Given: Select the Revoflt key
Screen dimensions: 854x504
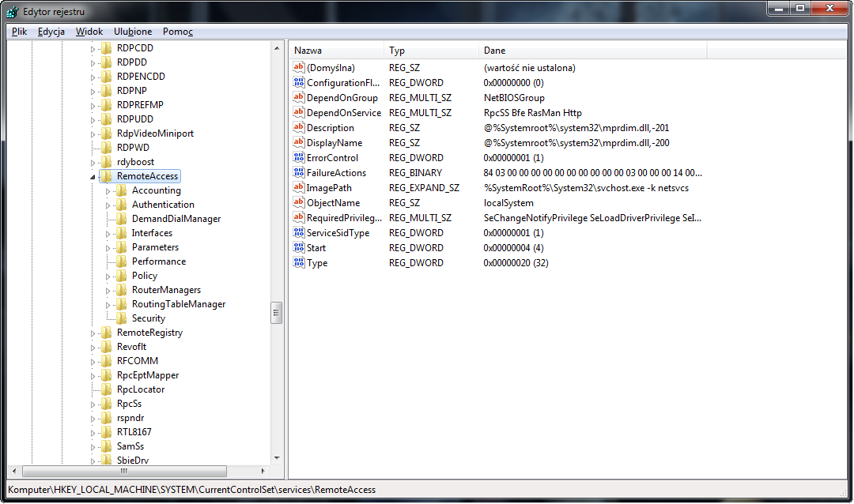Looking at the screenshot, I should (x=131, y=346).
